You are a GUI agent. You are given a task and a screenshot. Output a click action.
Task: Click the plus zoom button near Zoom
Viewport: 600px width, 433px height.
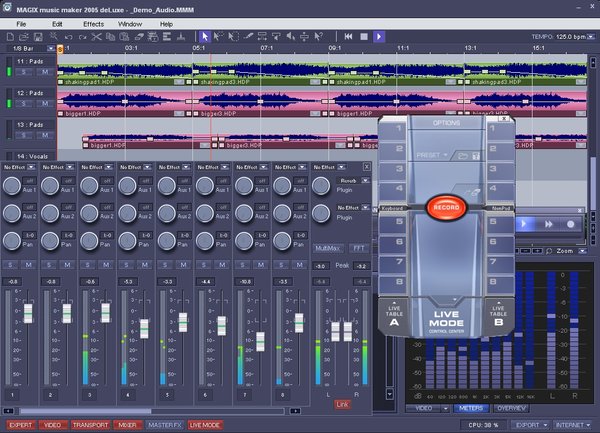click(537, 251)
